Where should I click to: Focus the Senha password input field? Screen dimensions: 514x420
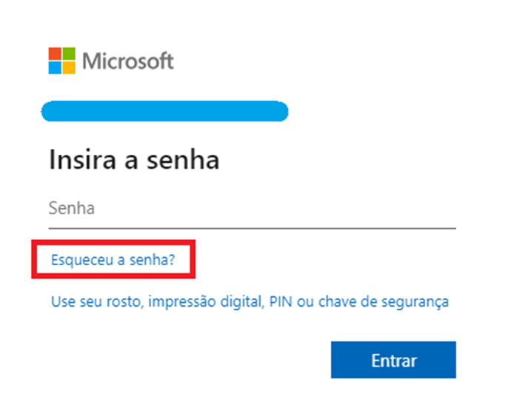(252, 208)
